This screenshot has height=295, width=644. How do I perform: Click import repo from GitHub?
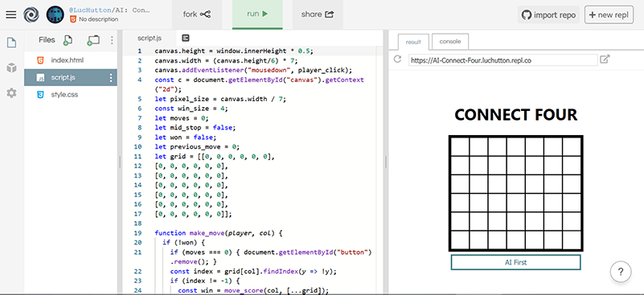click(x=548, y=14)
